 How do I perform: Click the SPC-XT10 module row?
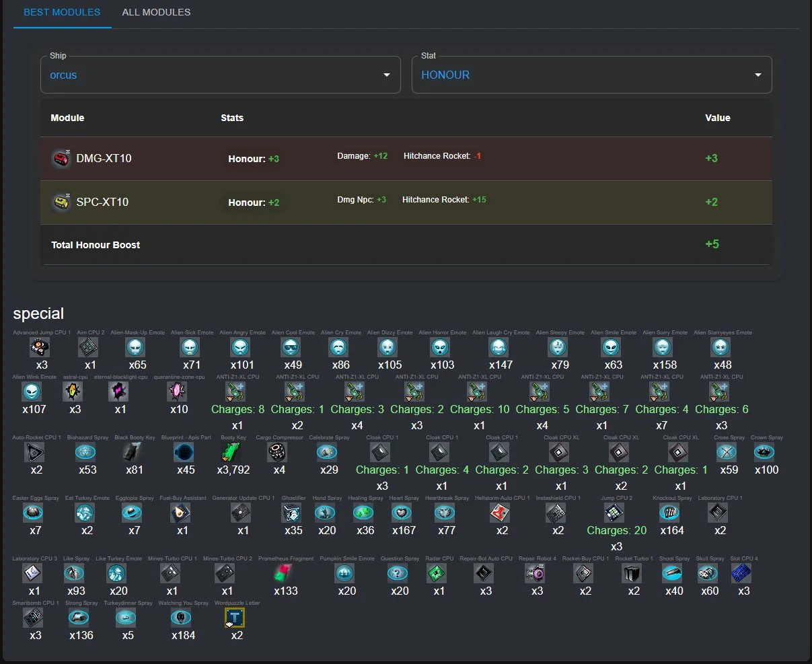(x=406, y=202)
